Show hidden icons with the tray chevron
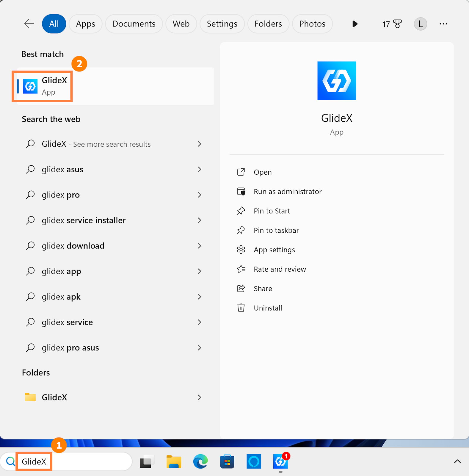This screenshot has height=476, width=469. [457, 461]
